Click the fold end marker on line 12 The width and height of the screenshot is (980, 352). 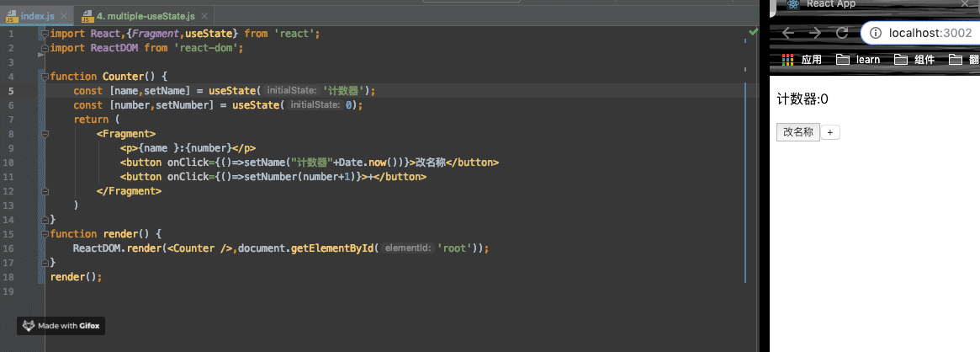[45, 191]
